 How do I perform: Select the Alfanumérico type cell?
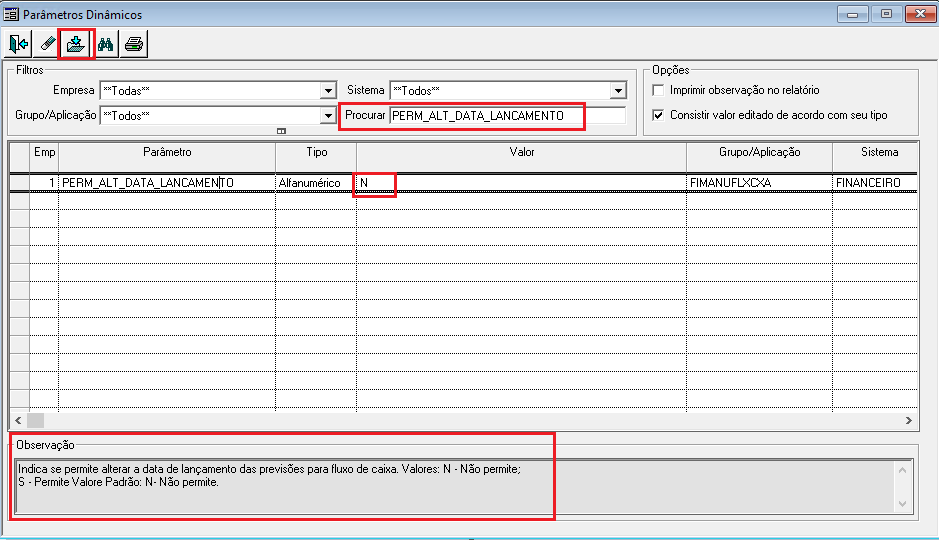[x=316, y=183]
